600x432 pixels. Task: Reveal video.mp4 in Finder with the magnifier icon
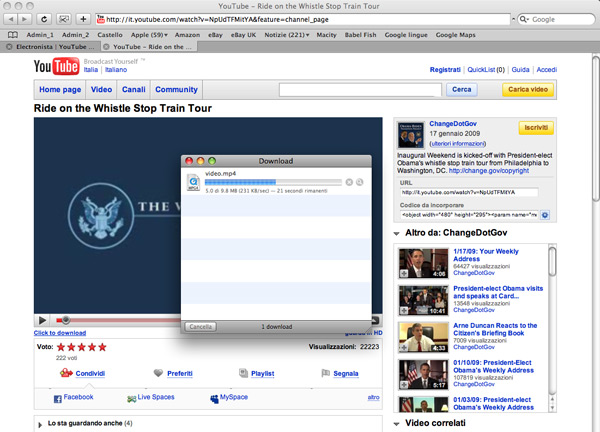[359, 182]
